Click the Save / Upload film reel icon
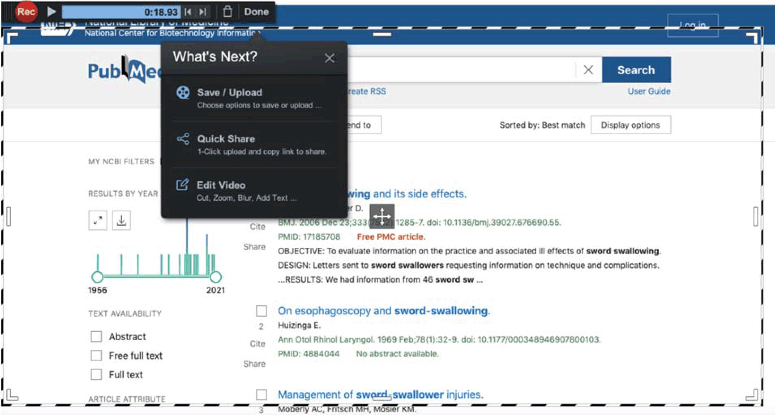This screenshot has width=775, height=415. [x=183, y=92]
